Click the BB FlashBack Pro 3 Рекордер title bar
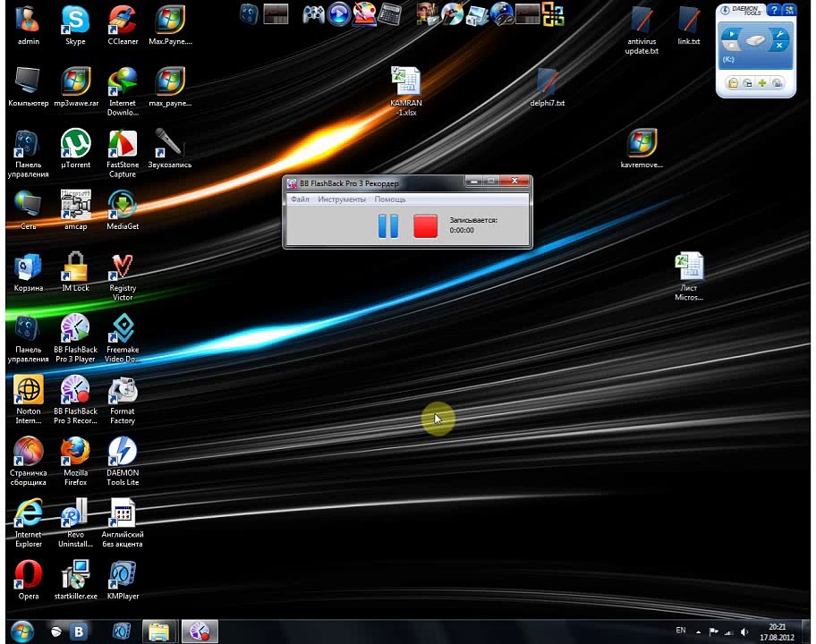This screenshot has height=644, width=816. coord(375,183)
